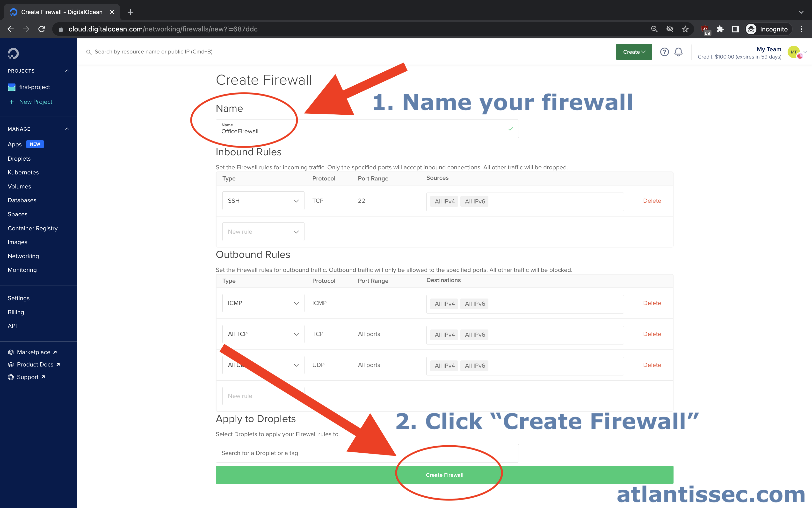Go to Droplets in sidebar
812x508 pixels.
click(x=19, y=159)
